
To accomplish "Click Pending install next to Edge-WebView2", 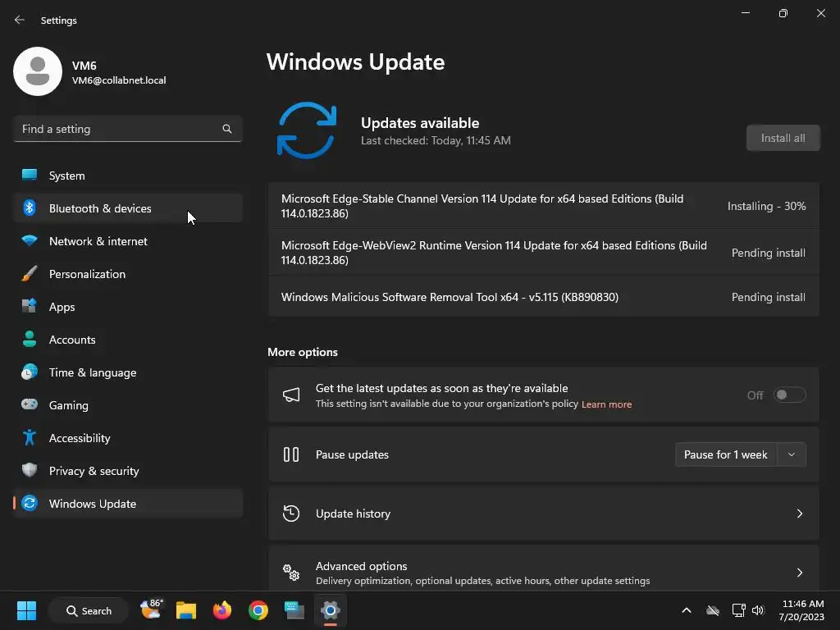I will coord(768,253).
